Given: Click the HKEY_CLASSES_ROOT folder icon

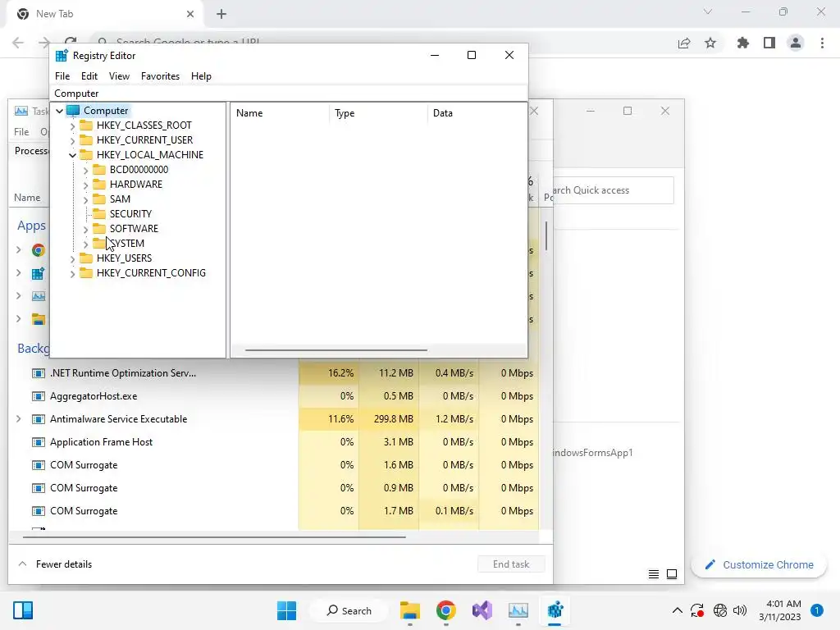Looking at the screenshot, I should coord(86,126).
